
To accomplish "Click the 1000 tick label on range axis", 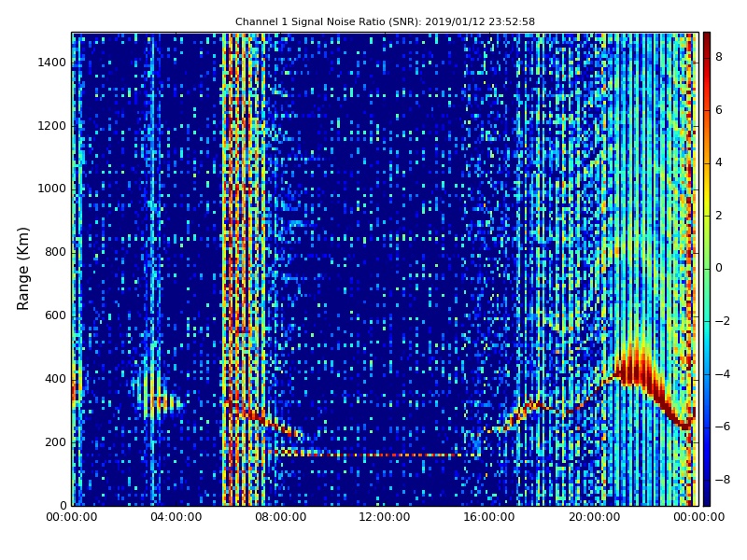I will pos(52,189).
